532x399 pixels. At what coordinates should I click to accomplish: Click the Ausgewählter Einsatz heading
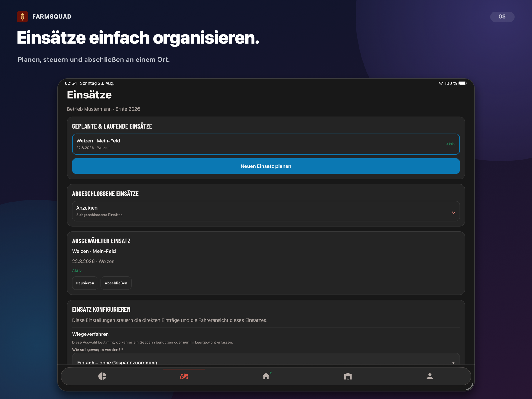[101, 241]
